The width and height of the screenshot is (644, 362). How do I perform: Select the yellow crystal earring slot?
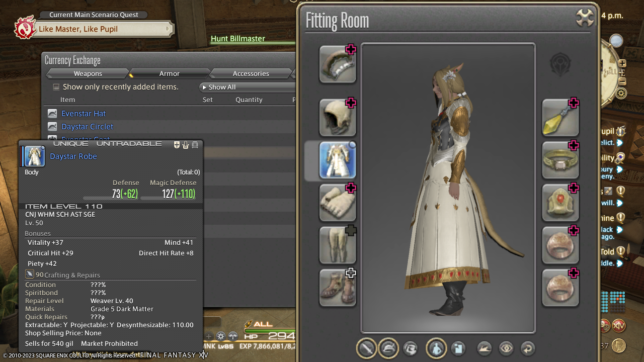click(x=560, y=118)
